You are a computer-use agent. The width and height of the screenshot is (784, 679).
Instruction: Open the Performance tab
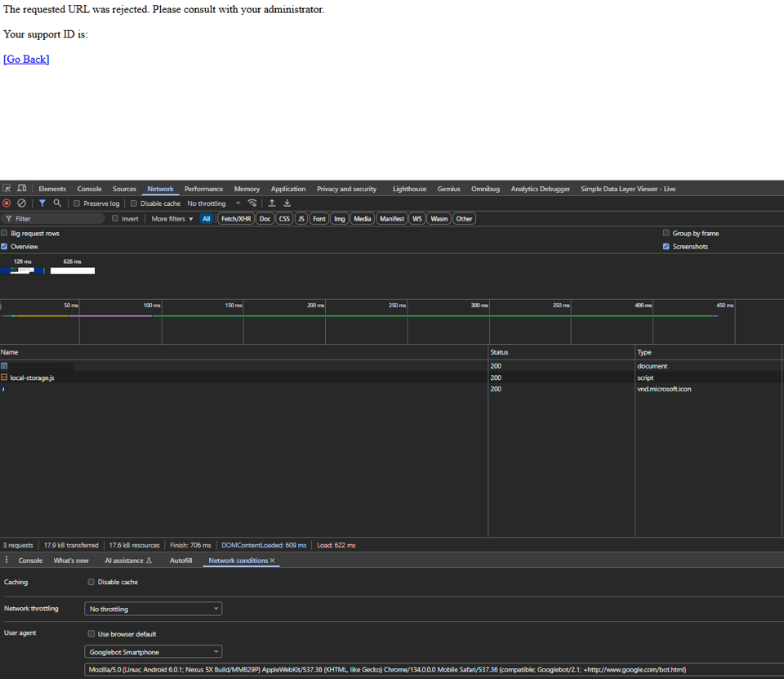click(x=203, y=189)
